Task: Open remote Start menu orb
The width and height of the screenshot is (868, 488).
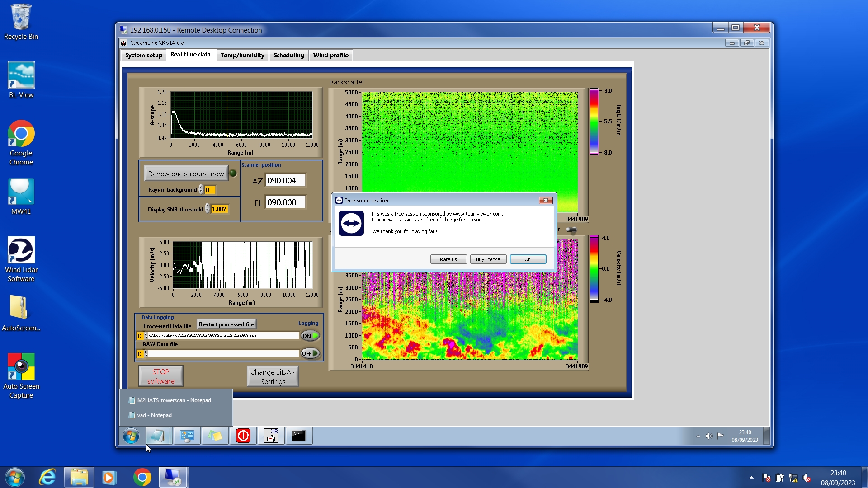Action: tap(131, 436)
